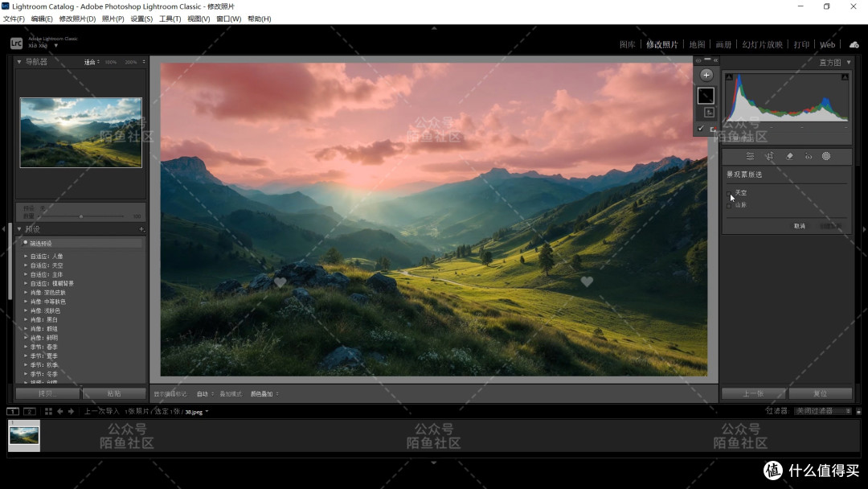Select the Masking tool dotted circle icon
The width and height of the screenshot is (868, 489).
[826, 156]
